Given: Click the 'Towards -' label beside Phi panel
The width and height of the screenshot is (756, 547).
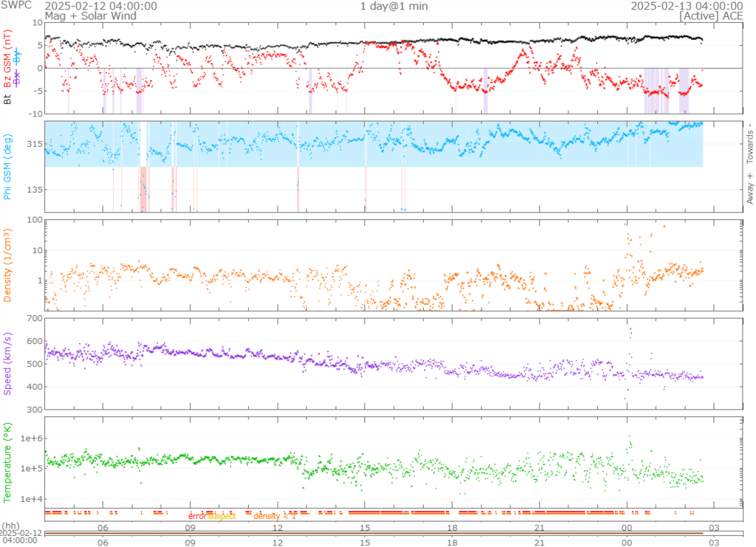Looking at the screenshot, I should (x=749, y=143).
